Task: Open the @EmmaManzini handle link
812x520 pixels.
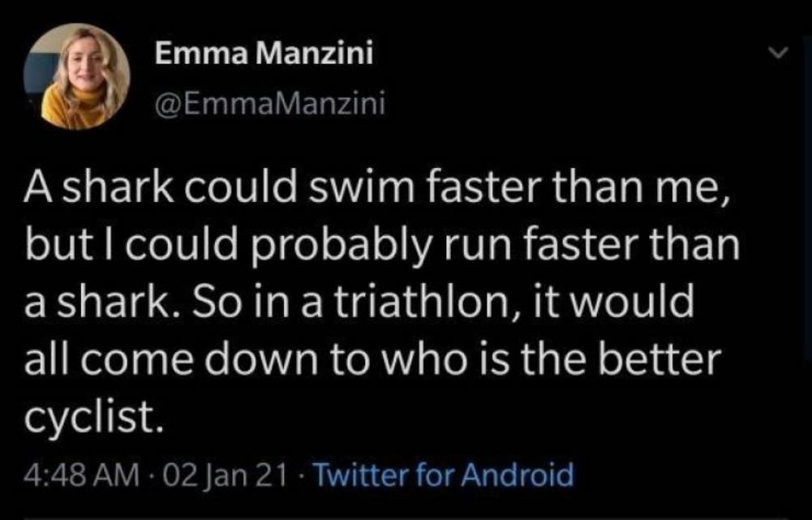Action: pyautogui.click(x=270, y=104)
